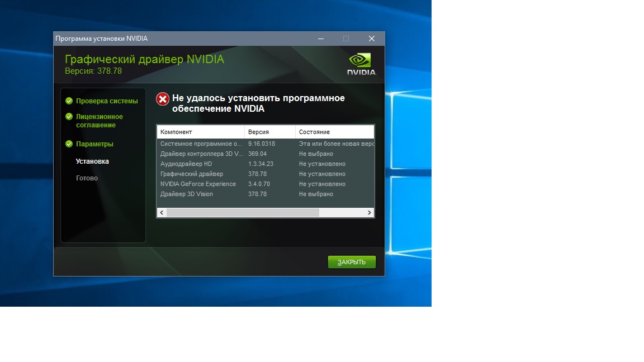
Task: Click version value 369.04
Action: (257, 154)
